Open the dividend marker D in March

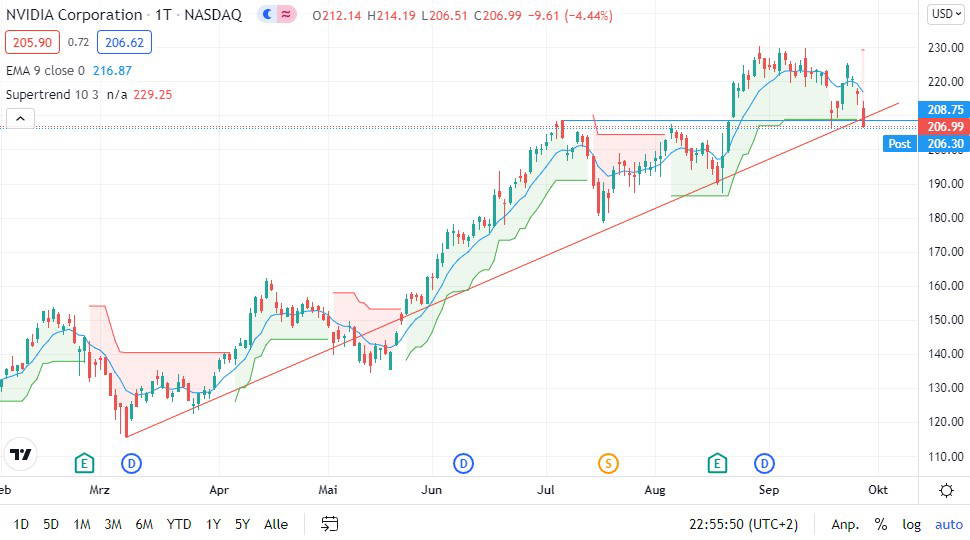pyautogui.click(x=131, y=463)
